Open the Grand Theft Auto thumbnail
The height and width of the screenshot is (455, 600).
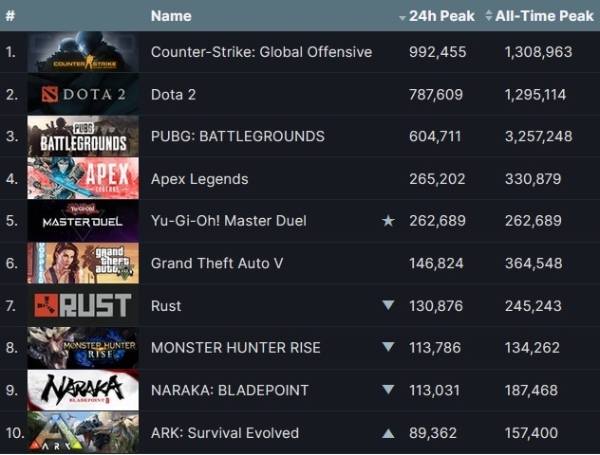[x=83, y=263]
